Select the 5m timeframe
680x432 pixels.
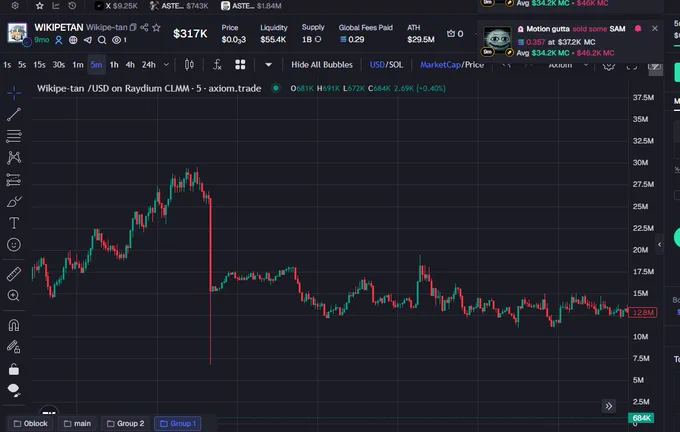click(96, 65)
